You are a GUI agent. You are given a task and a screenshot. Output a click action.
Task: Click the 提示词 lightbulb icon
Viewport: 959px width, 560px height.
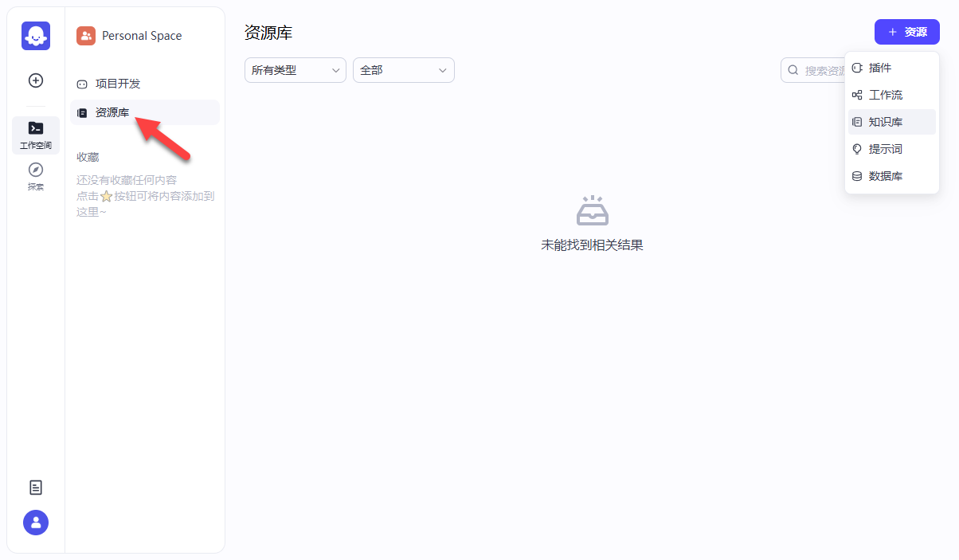coord(858,148)
